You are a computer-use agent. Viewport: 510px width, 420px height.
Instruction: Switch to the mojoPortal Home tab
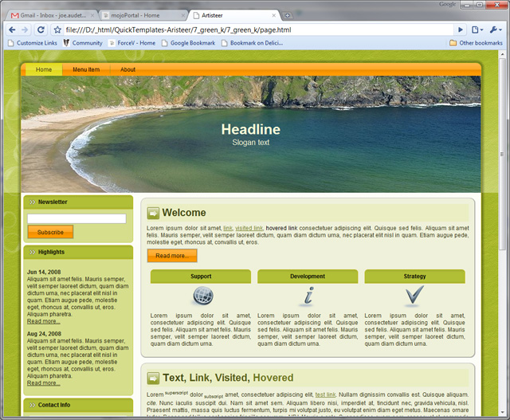pyautogui.click(x=142, y=15)
